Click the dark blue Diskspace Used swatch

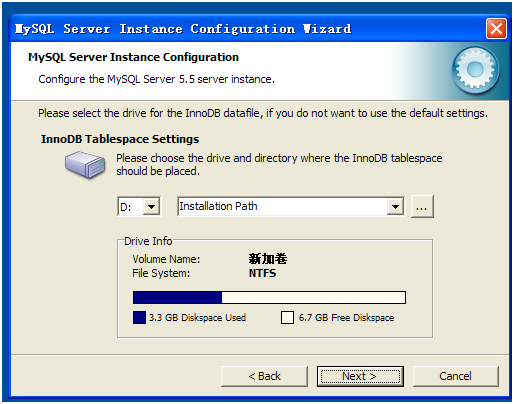139,318
